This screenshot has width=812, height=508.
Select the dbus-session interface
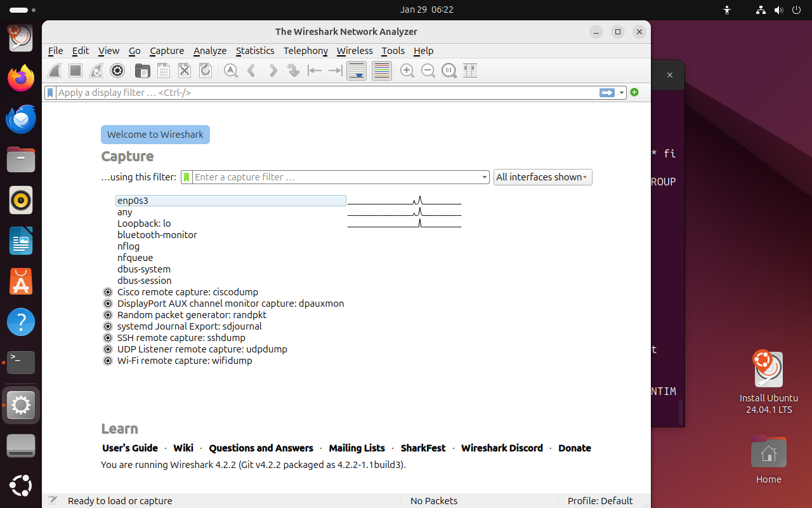231,281
